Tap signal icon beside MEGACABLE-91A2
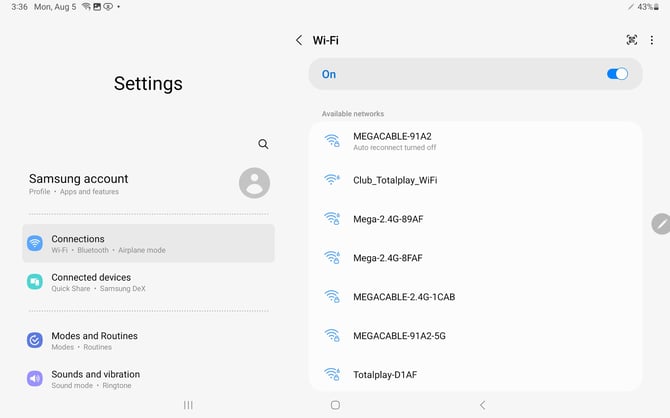 pyautogui.click(x=332, y=141)
